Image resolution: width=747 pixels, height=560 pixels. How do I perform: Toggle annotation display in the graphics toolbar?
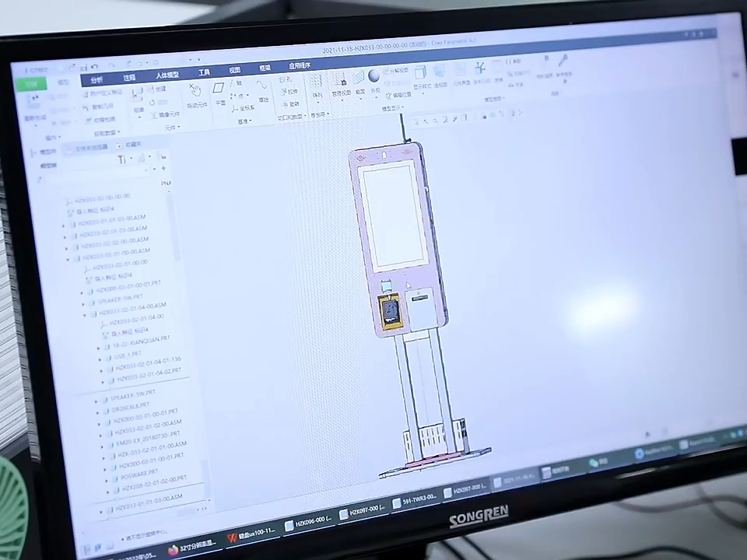click(x=513, y=114)
